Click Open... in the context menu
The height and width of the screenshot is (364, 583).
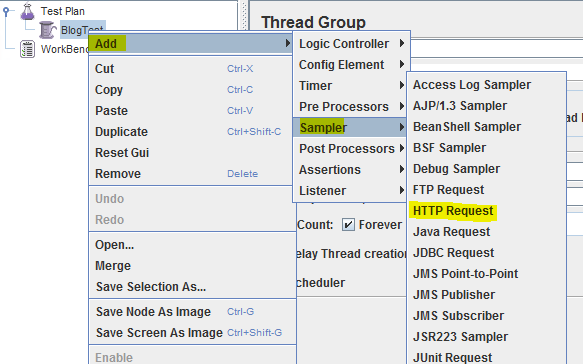tap(192, 245)
